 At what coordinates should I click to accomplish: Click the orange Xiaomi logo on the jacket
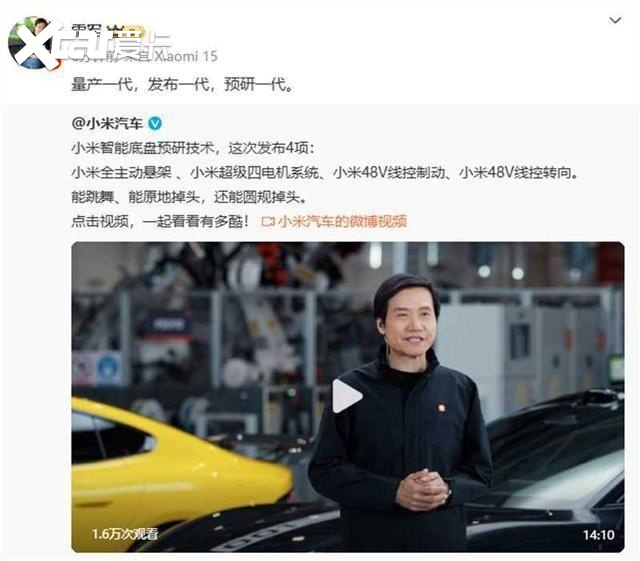tap(441, 407)
